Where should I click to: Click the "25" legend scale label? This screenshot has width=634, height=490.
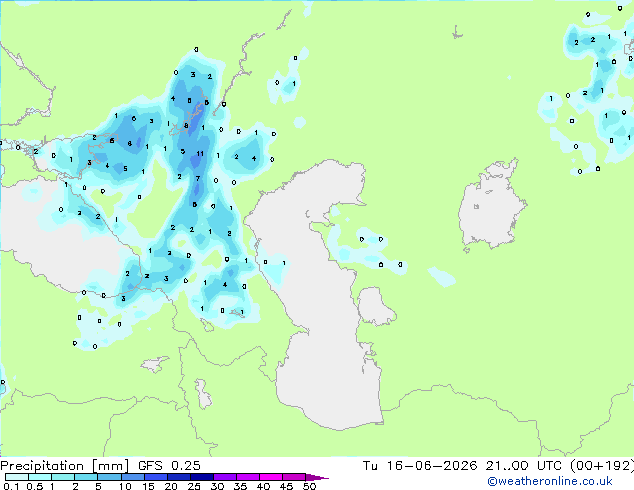point(194,486)
